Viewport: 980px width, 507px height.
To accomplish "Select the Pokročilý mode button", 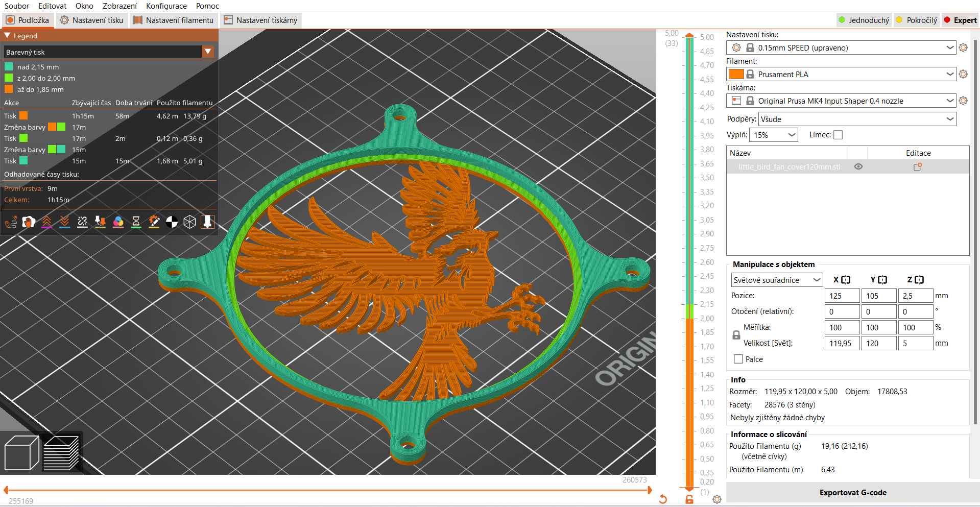I will tap(916, 20).
